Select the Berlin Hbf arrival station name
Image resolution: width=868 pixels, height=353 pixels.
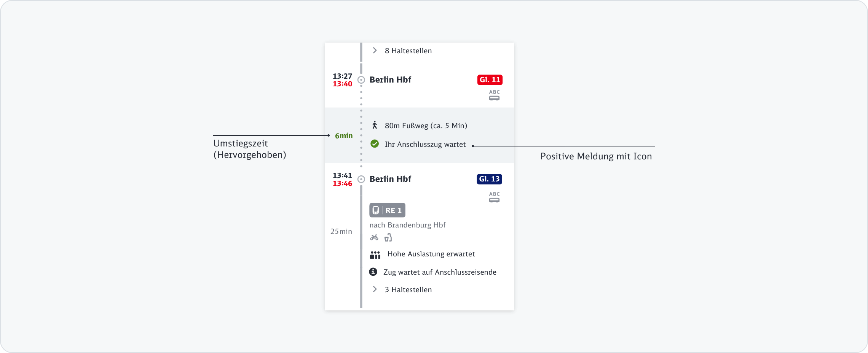pyautogui.click(x=390, y=80)
